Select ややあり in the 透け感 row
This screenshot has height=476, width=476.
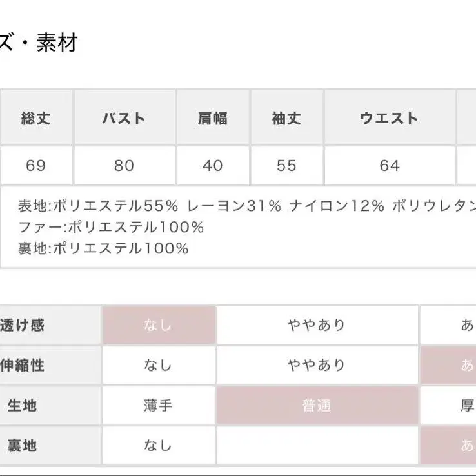317,325
